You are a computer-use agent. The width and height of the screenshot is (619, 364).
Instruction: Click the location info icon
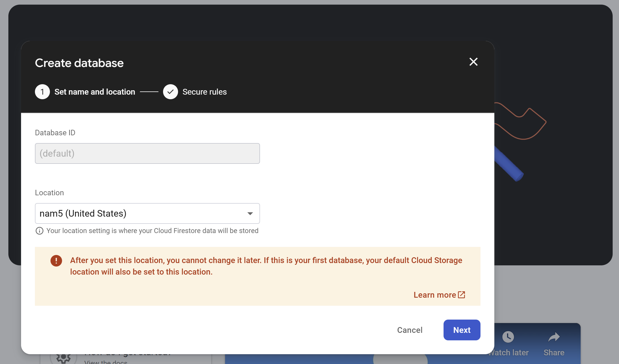[40, 231]
